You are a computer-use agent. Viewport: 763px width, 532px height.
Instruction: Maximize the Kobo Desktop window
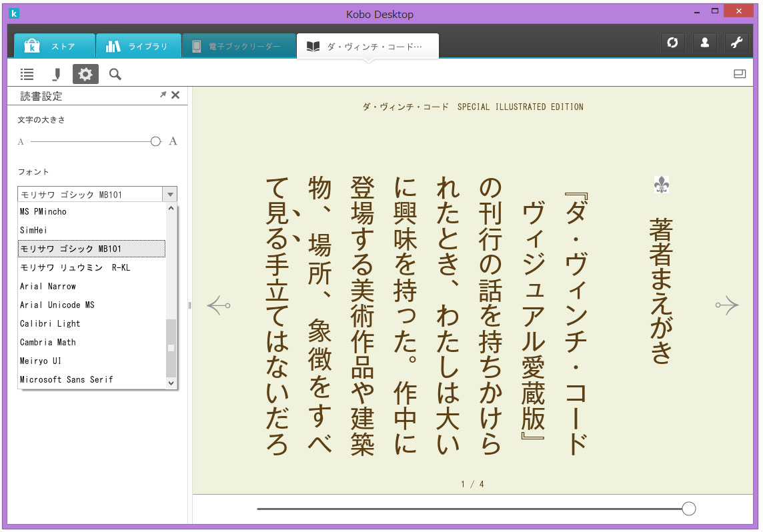pyautogui.click(x=715, y=11)
